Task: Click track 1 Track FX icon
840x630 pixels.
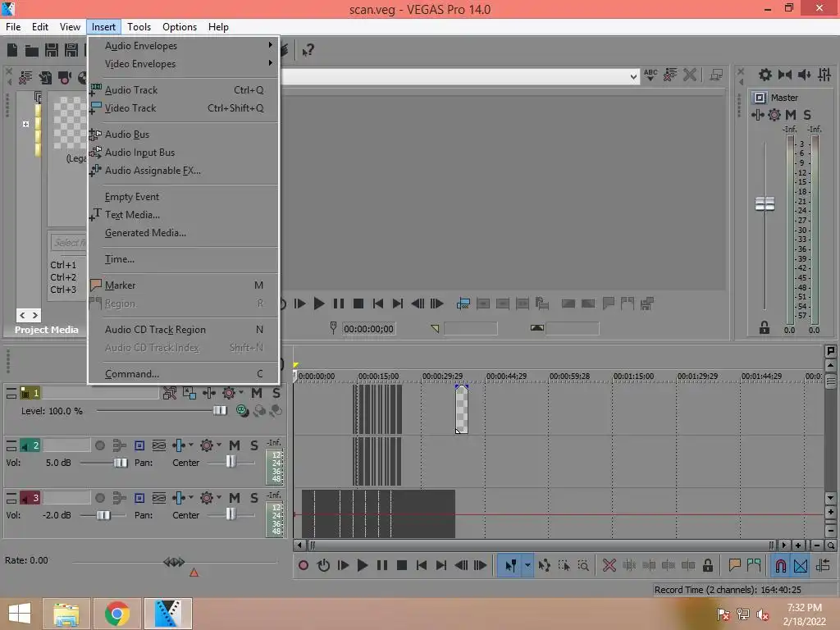Action: click(x=209, y=393)
